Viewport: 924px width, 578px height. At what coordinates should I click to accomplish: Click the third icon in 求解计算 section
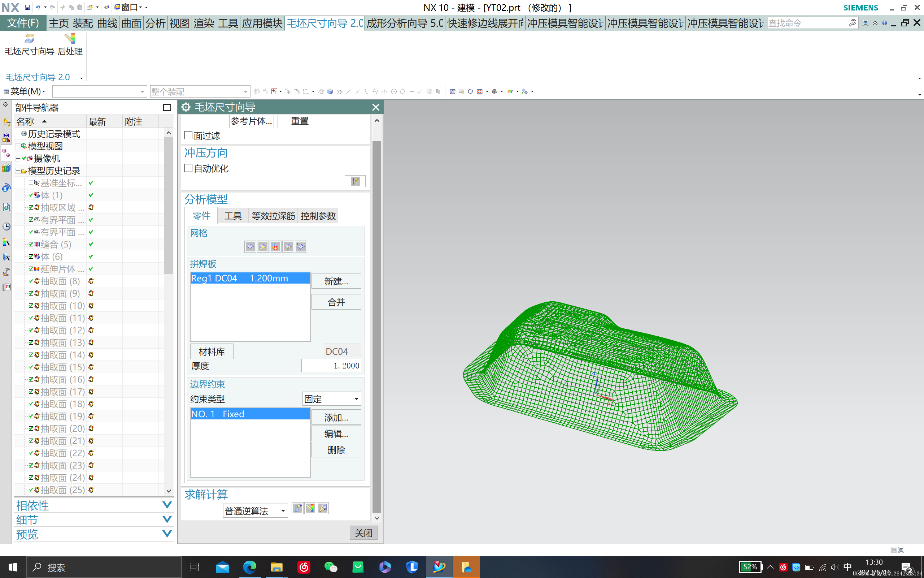click(x=323, y=508)
